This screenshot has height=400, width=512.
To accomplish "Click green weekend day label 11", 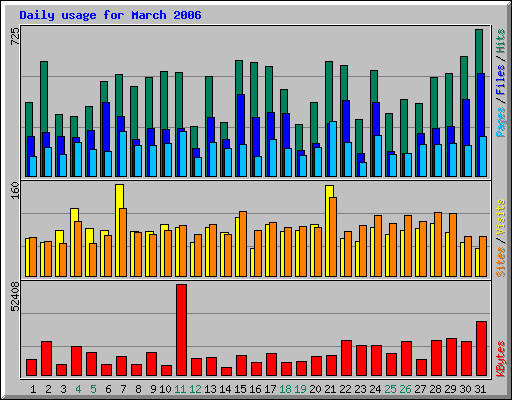I will tap(180, 389).
